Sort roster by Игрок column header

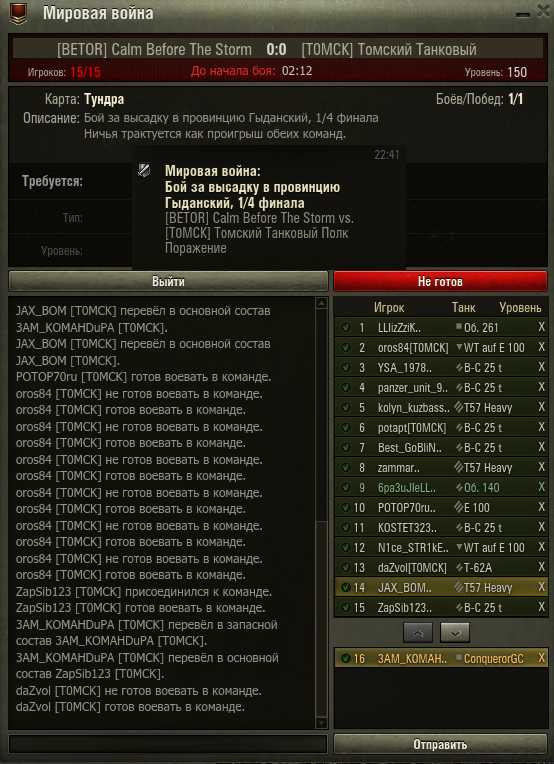(x=389, y=307)
